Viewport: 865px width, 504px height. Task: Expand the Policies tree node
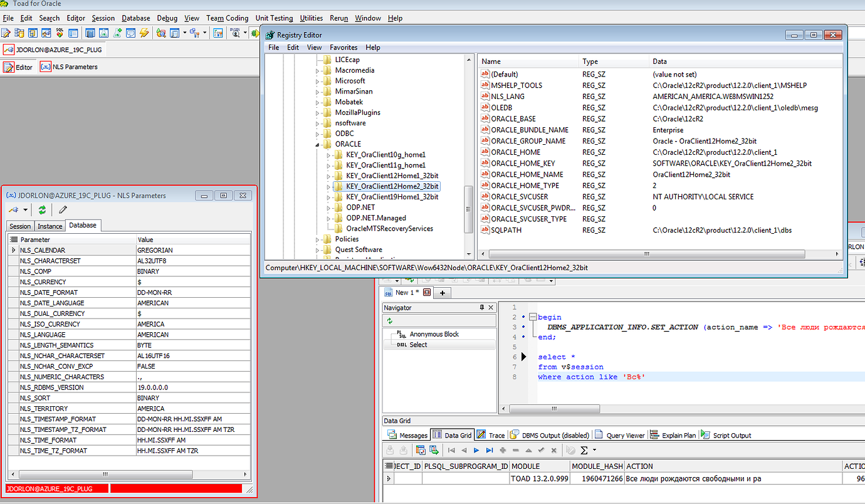(318, 239)
